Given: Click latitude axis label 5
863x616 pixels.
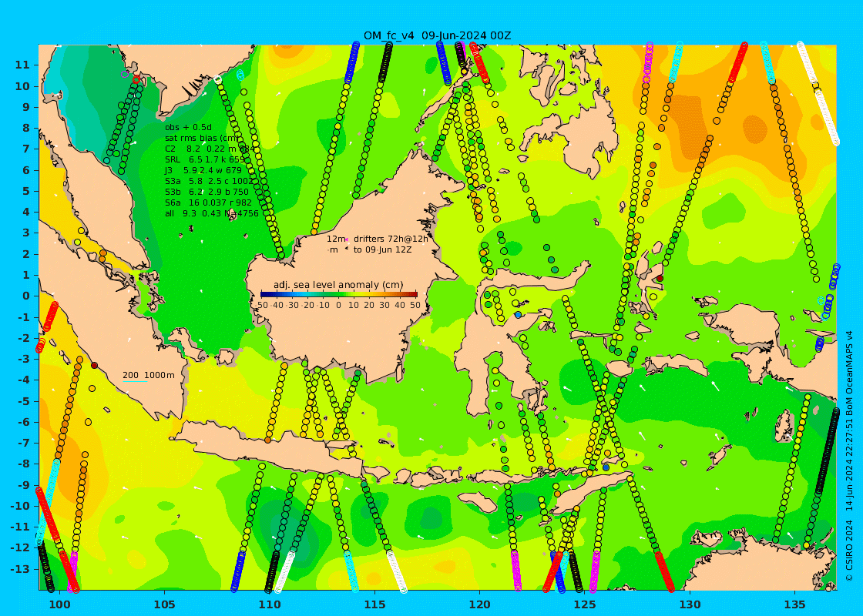Looking at the screenshot, I should click(25, 191).
